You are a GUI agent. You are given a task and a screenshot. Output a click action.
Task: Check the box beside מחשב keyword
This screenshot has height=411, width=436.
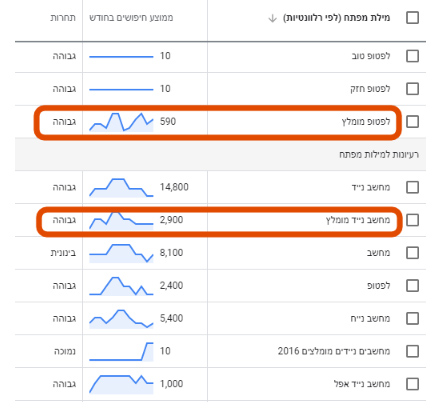click(412, 253)
